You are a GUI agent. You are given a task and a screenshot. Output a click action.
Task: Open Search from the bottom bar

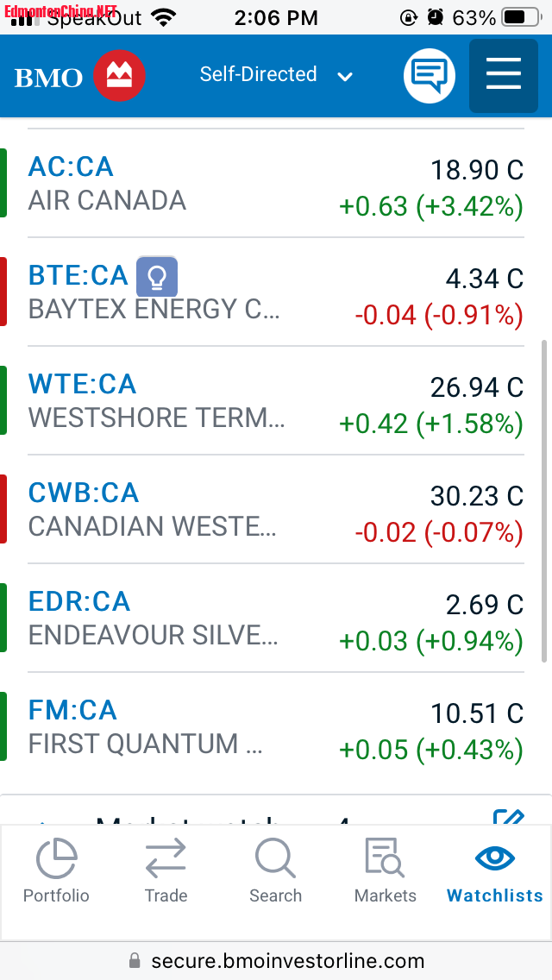(x=275, y=872)
